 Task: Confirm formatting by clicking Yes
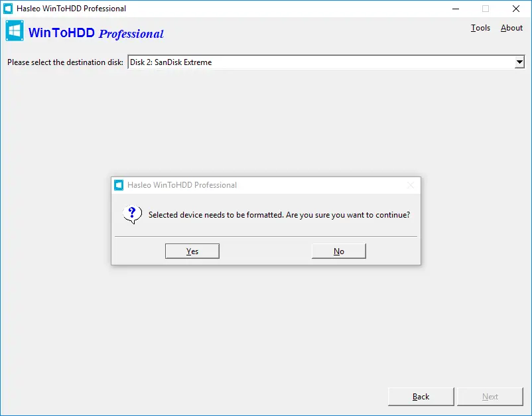click(x=192, y=251)
